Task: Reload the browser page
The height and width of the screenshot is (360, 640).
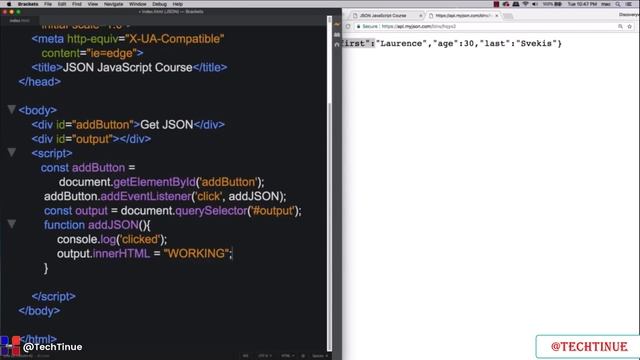Action: pos(348,26)
